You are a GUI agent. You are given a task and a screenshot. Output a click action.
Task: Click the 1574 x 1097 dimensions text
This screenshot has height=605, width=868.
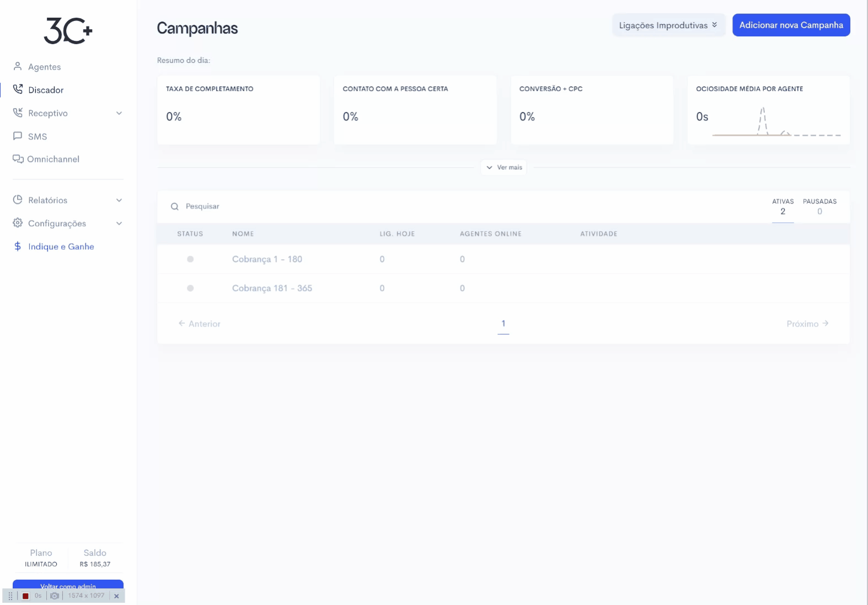(86, 596)
